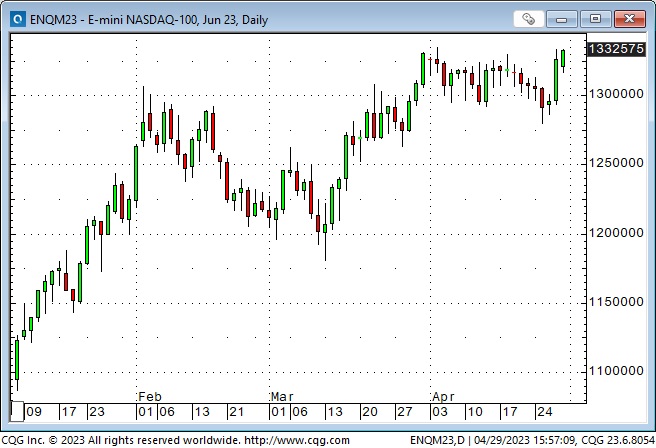The image size is (656, 448).
Task: Click the Mar month label
Action: pyautogui.click(x=282, y=397)
